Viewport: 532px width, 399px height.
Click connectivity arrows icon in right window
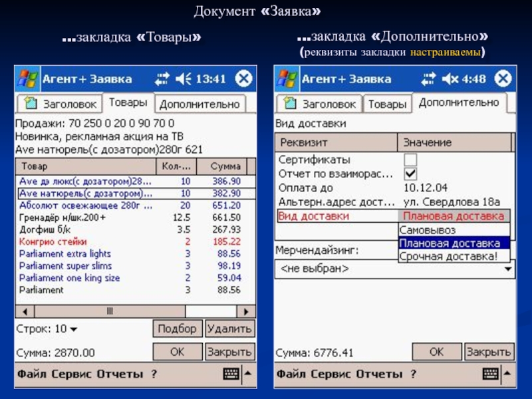pyautogui.click(x=428, y=79)
